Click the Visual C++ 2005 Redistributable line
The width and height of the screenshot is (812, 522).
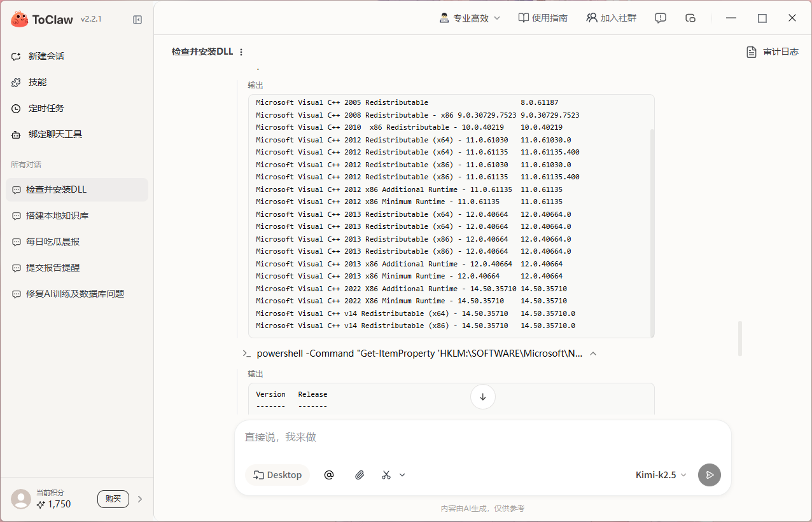click(407, 102)
